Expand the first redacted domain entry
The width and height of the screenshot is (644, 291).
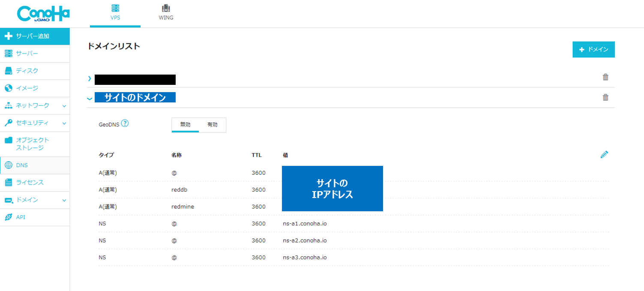tap(90, 78)
